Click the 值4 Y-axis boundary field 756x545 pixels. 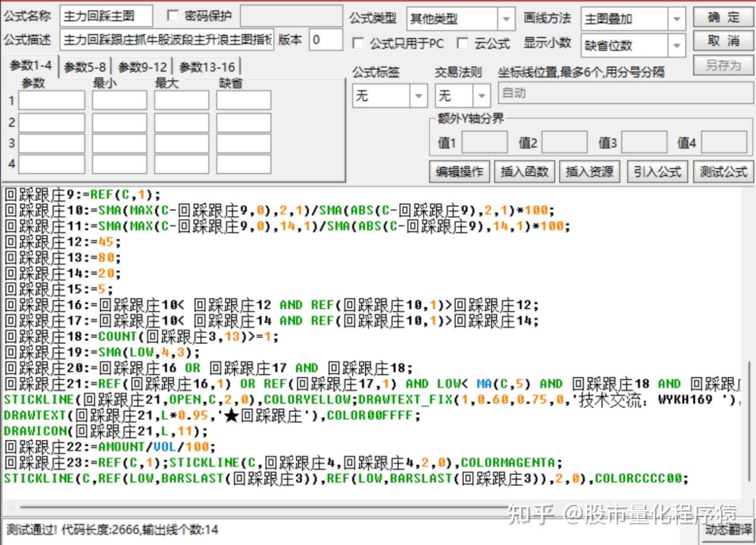(x=724, y=142)
